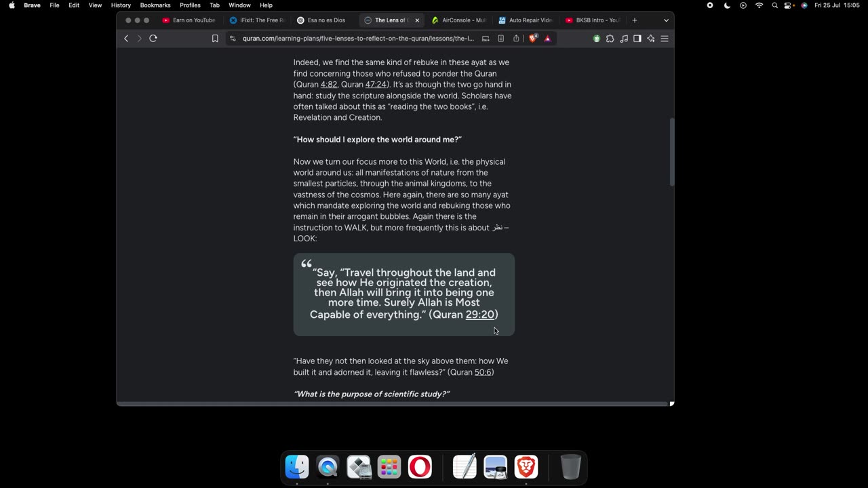Bookmark this page with bookmark icon

tap(215, 39)
